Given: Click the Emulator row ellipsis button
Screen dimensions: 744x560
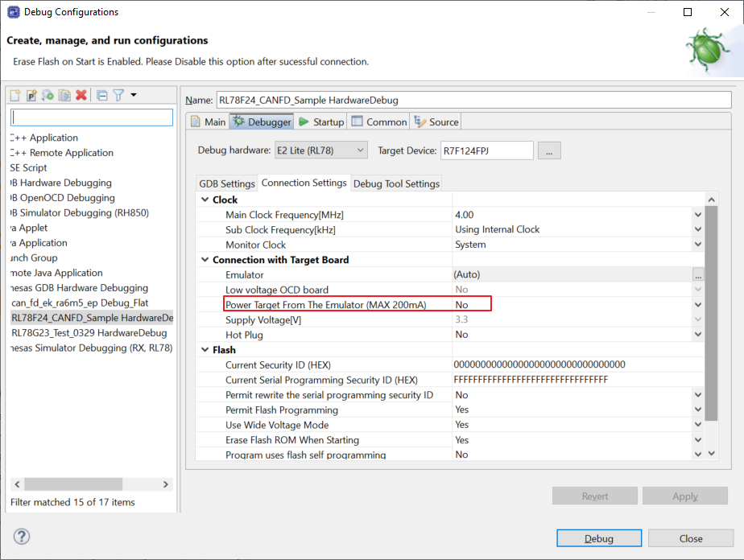Looking at the screenshot, I should 698,275.
